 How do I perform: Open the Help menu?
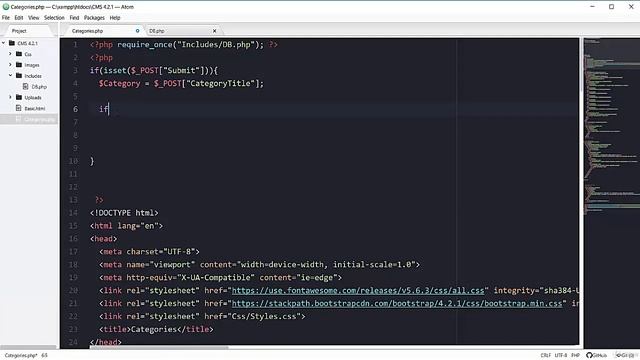point(115,18)
